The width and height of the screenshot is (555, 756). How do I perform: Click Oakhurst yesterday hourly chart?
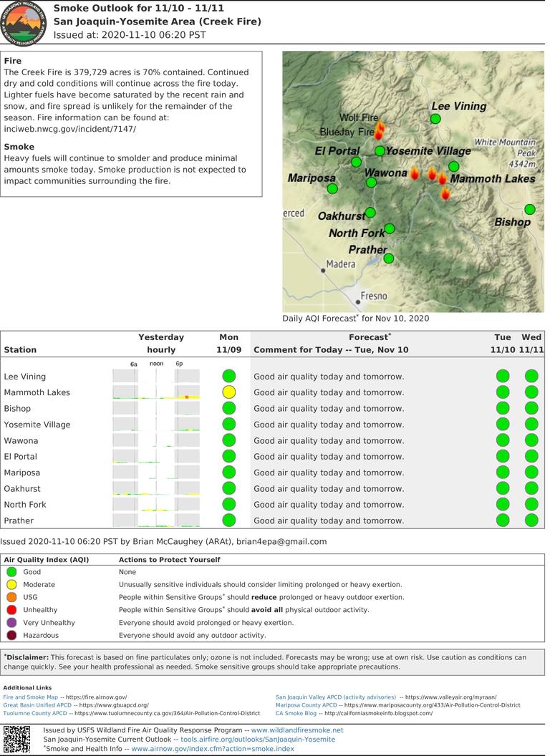coord(156,488)
